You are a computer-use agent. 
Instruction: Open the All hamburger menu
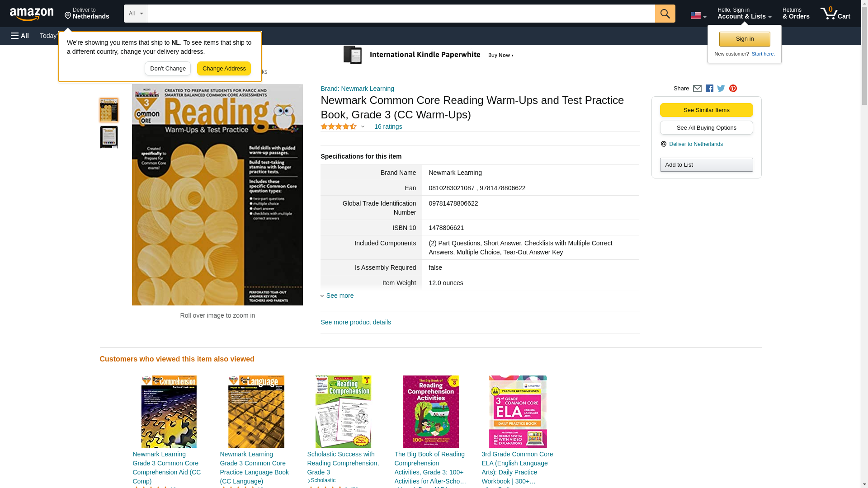pos(20,36)
